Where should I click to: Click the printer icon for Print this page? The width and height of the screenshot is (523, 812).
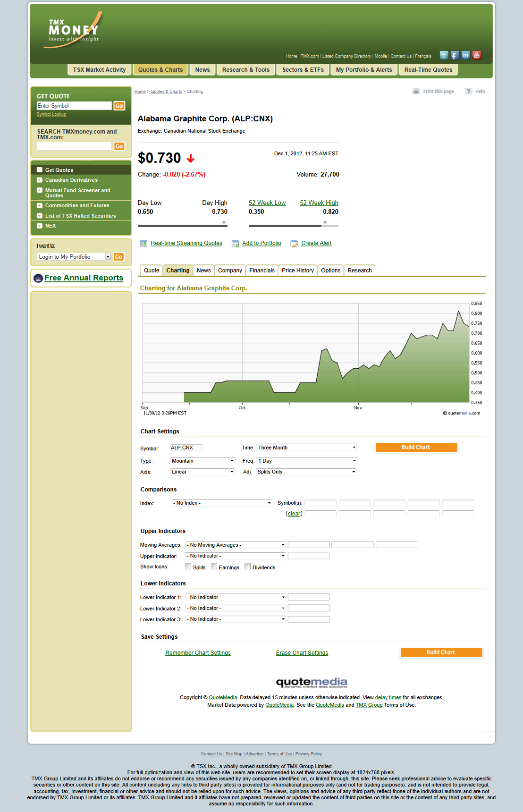pos(416,91)
